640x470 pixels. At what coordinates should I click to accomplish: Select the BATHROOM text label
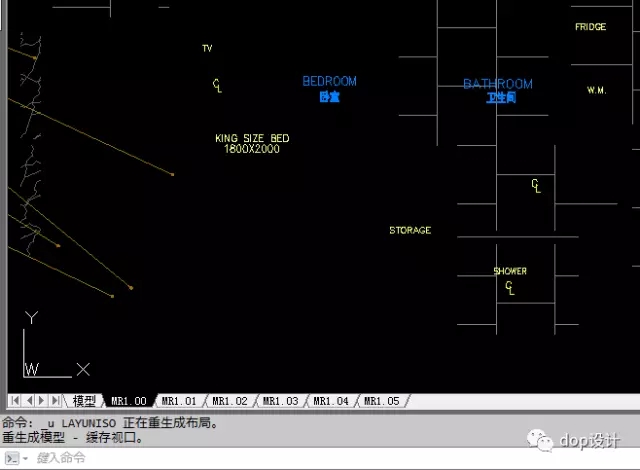498,84
